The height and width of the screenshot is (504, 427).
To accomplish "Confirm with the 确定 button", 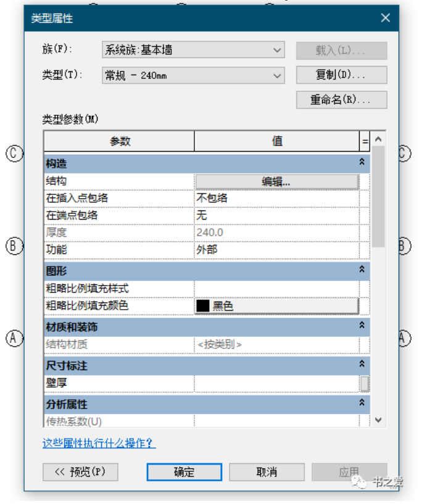I will (x=184, y=472).
